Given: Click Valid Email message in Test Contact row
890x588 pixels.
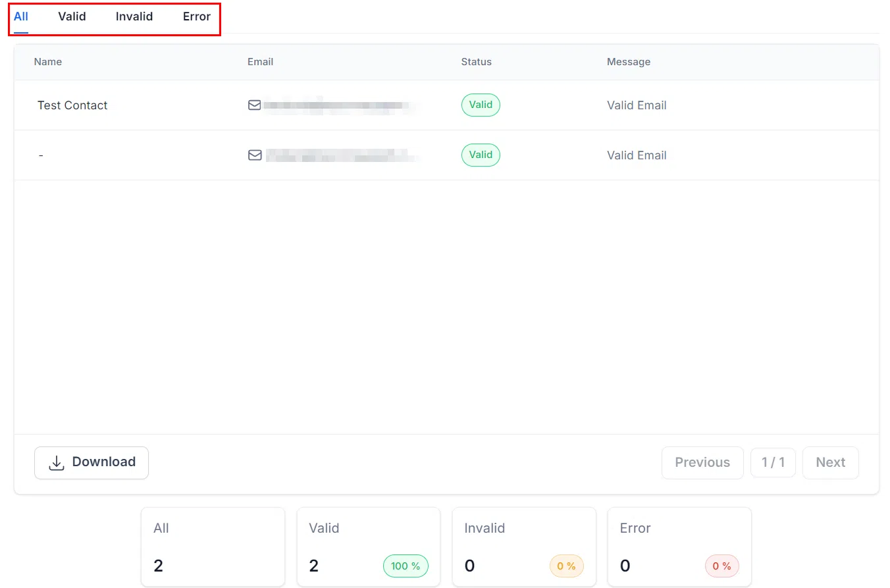Looking at the screenshot, I should (x=637, y=105).
